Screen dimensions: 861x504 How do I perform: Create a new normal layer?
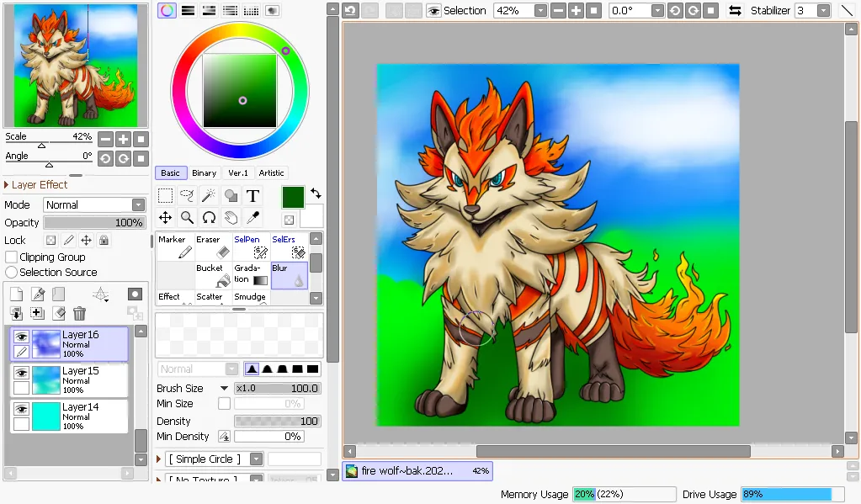point(17,294)
